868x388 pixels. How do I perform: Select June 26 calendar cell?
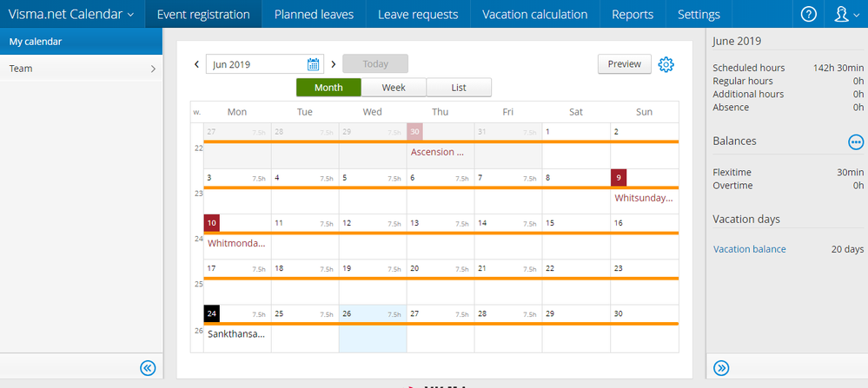pos(373,329)
